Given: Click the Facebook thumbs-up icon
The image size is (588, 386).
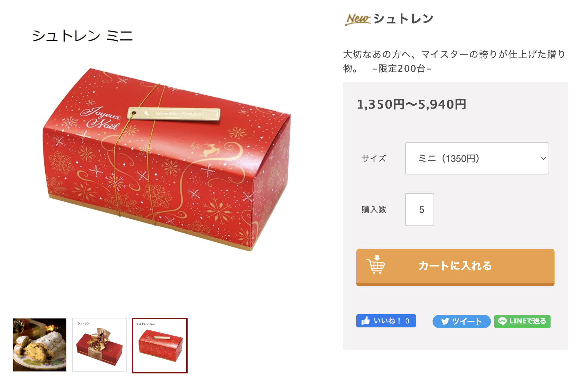Looking at the screenshot, I should [366, 321].
